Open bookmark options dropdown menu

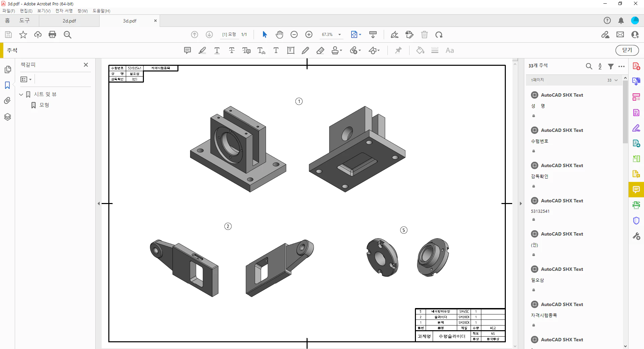click(26, 80)
